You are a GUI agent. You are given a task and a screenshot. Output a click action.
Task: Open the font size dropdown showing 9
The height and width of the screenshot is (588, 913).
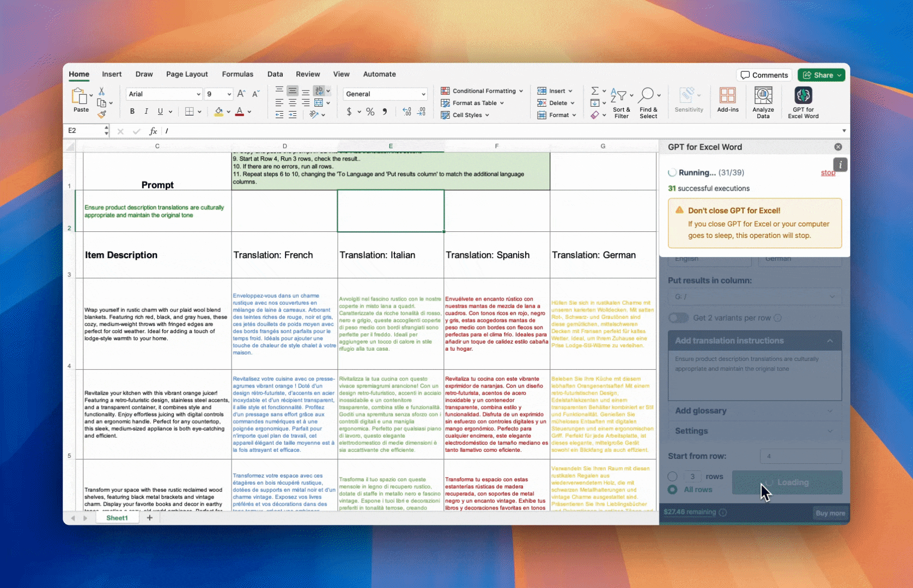229,94
